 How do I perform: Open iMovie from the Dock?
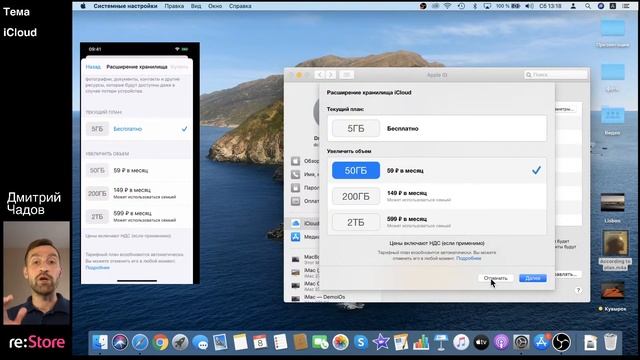pyautogui.click(x=381, y=342)
